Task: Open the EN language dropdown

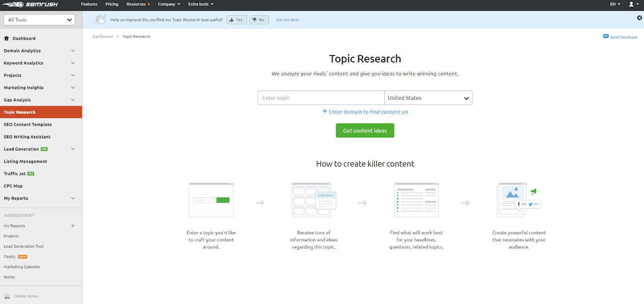Action: click(615, 4)
